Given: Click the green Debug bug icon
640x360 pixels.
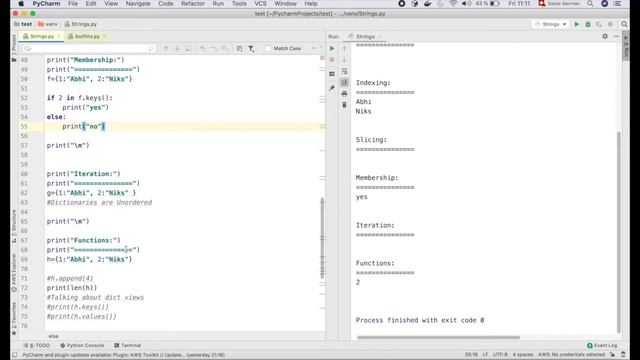Looking at the screenshot, I should coord(588,24).
